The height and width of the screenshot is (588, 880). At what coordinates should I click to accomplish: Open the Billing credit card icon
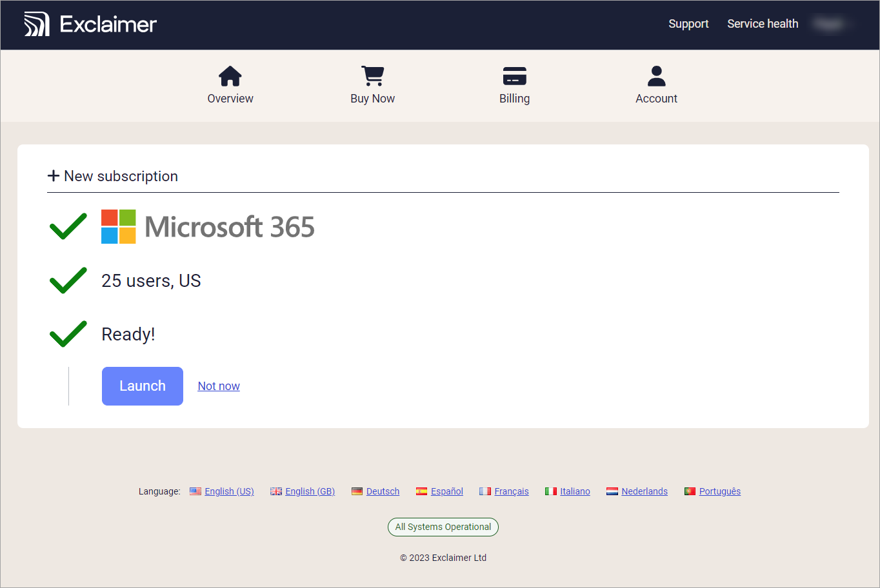click(x=515, y=76)
